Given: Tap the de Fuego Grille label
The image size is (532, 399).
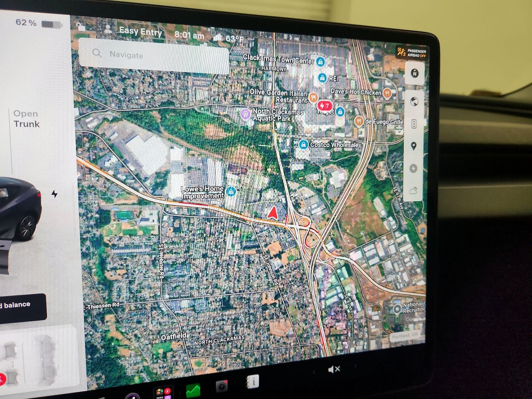Looking at the screenshot, I should [384, 122].
